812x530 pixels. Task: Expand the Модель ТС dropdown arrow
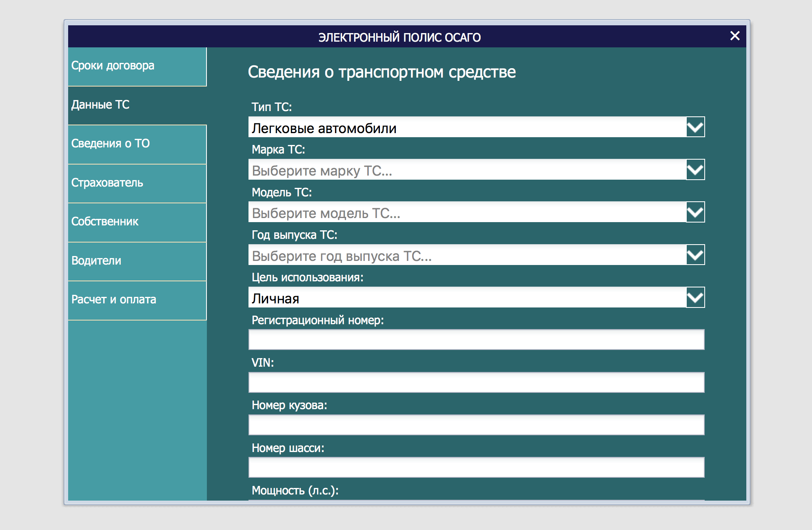coord(695,212)
